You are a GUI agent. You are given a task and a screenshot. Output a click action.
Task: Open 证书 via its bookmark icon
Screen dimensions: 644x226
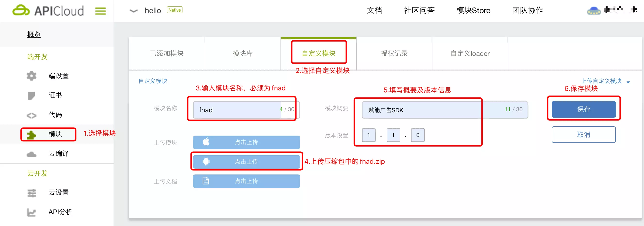[31, 95]
